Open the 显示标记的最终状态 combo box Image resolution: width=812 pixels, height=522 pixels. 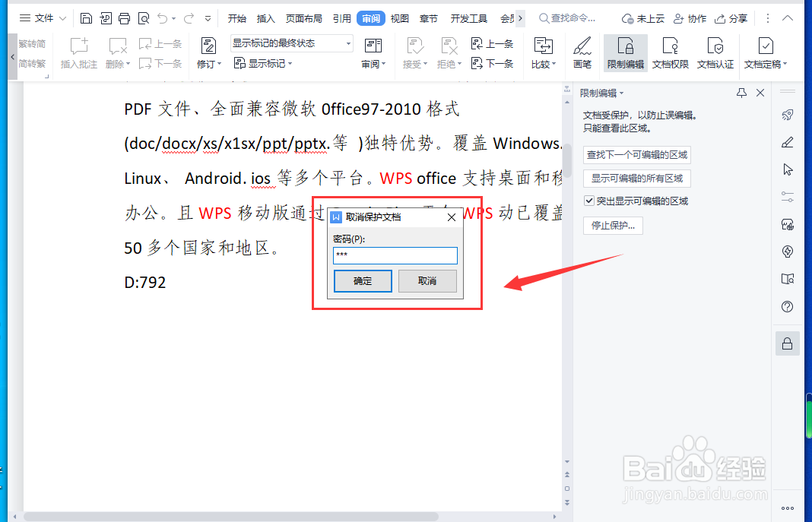(291, 43)
